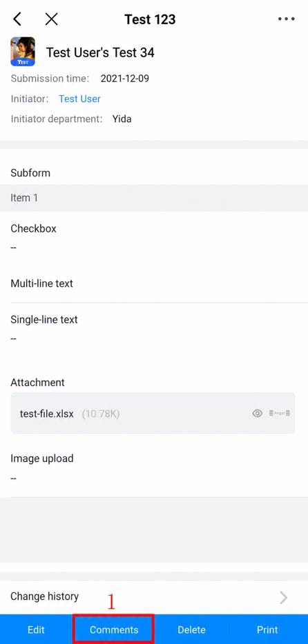Tap the Single-line text field
Image resolution: width=308 pixels, height=644 pixels.
[154, 329]
